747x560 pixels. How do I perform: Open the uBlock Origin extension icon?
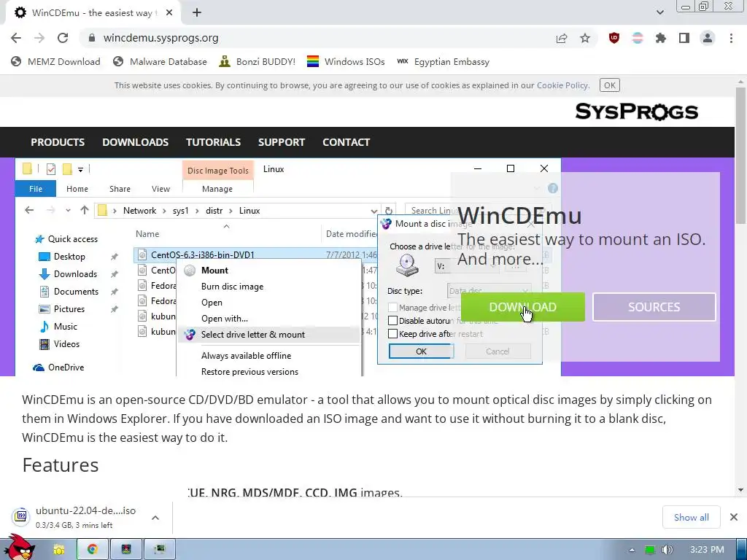[614, 38]
